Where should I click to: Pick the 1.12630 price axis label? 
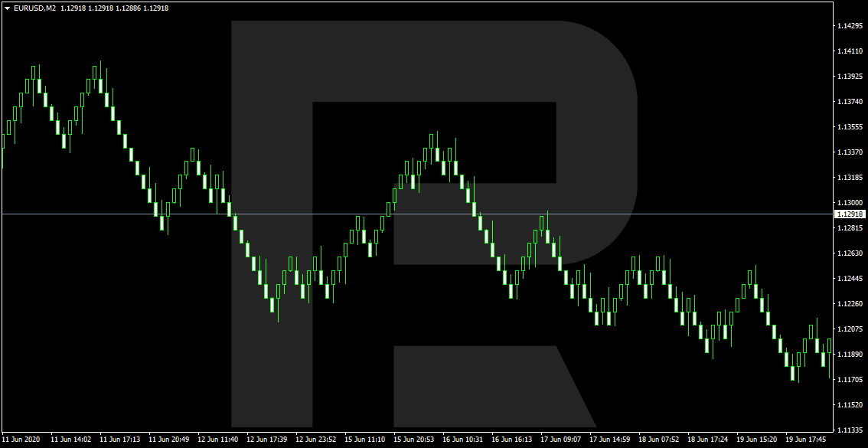(x=849, y=253)
